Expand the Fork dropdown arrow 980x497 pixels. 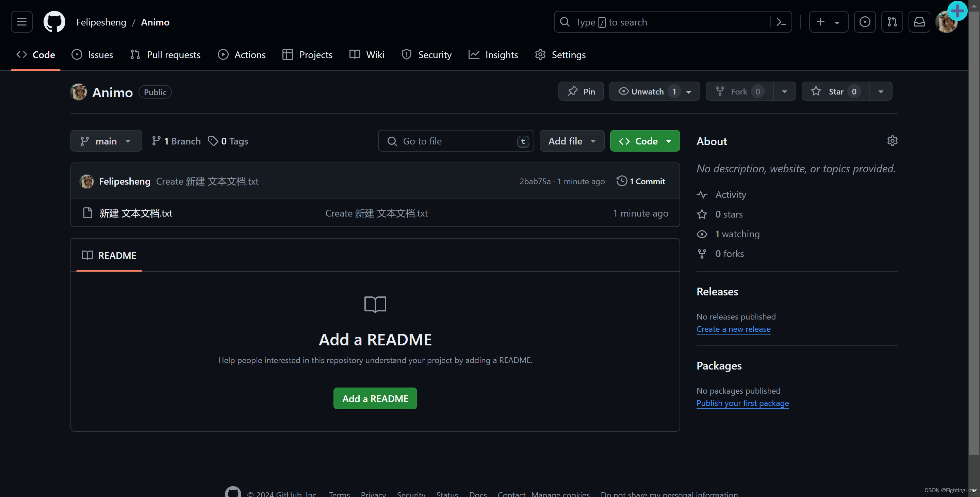[x=784, y=91]
